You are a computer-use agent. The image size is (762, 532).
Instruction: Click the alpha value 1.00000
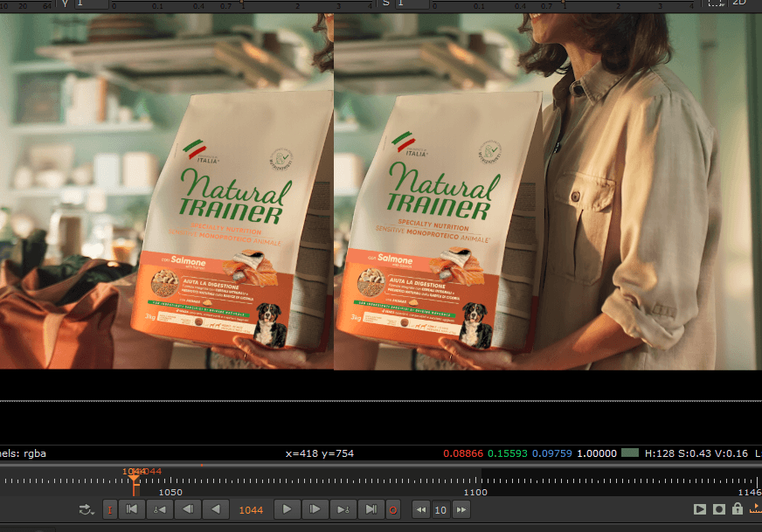point(597,453)
